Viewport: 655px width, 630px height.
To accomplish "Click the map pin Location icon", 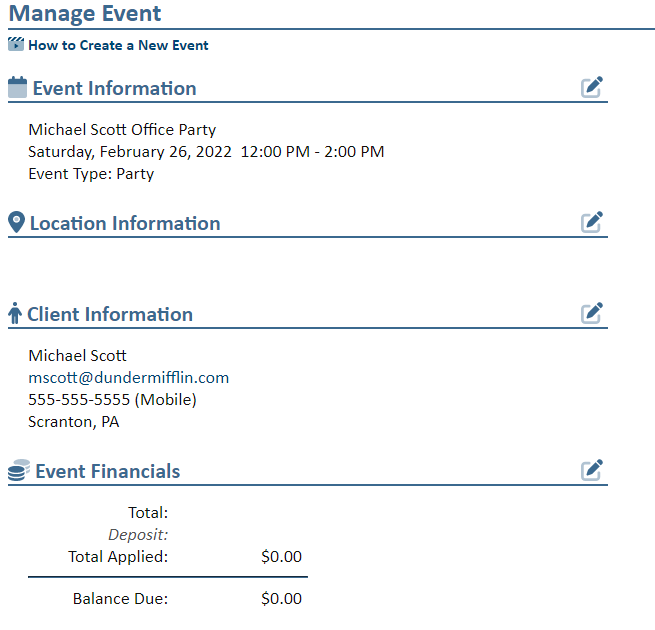I will pos(16,222).
